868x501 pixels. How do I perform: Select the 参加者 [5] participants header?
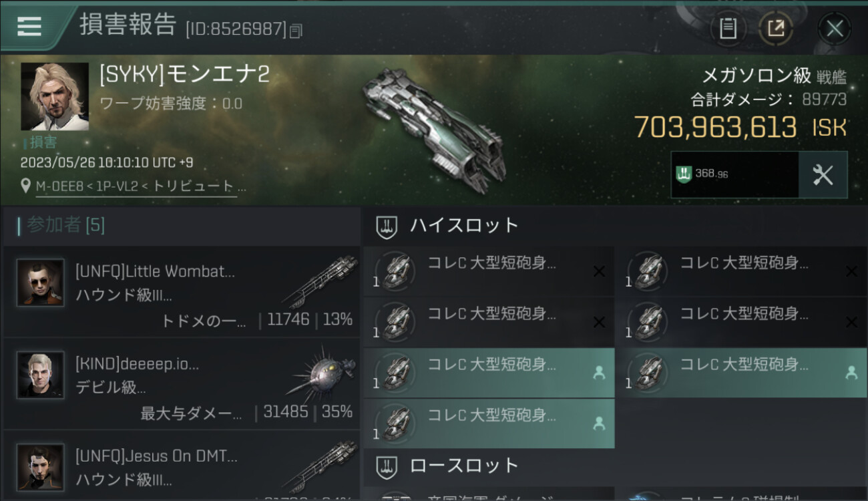(60, 226)
